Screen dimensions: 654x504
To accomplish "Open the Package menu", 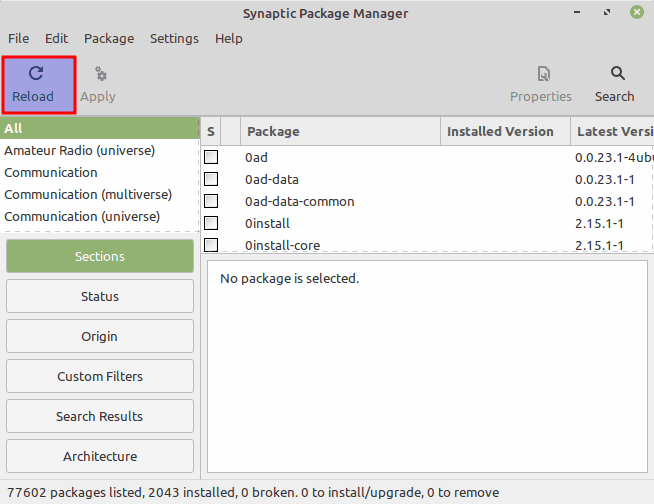I will (x=109, y=38).
